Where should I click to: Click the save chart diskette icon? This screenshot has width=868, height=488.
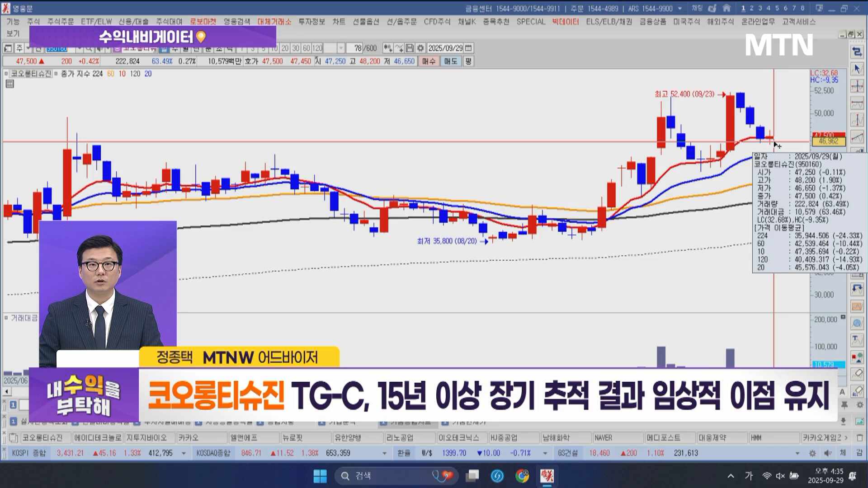click(410, 48)
